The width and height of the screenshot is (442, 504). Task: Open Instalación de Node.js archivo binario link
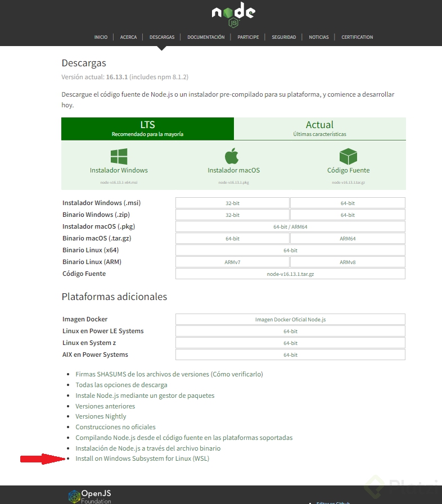click(148, 448)
